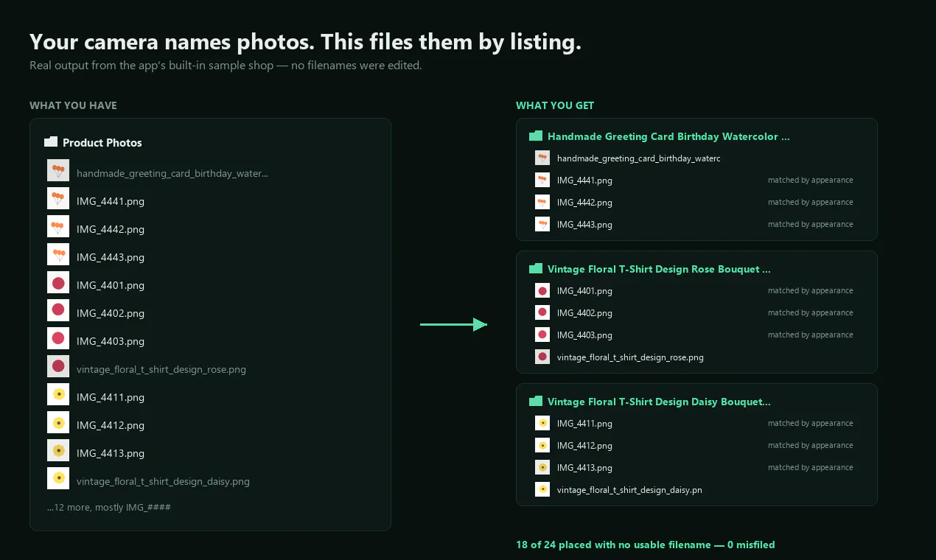Click handmade_greeting_card_birthday_waterc thumbnail in results
The image size is (936, 560).
click(x=542, y=158)
